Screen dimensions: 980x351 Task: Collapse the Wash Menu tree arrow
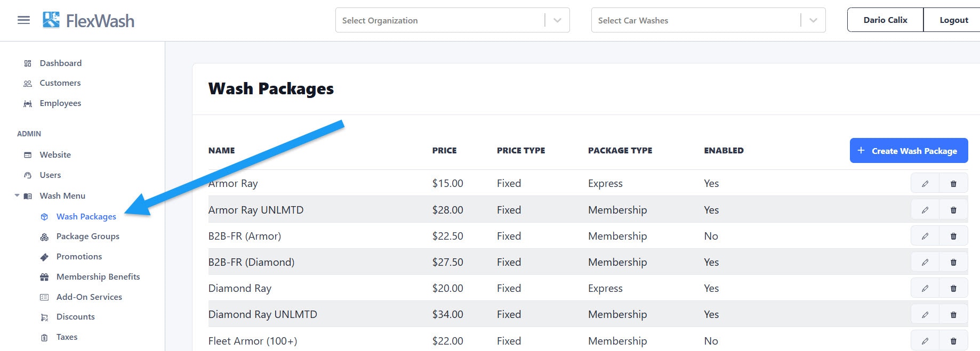pos(17,195)
